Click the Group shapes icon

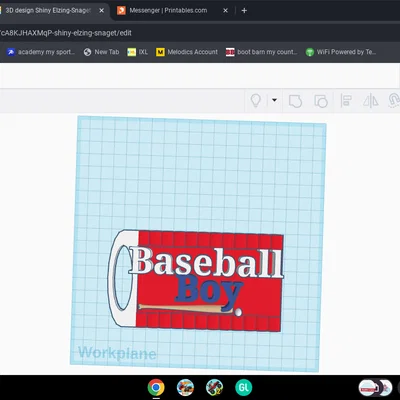point(295,101)
